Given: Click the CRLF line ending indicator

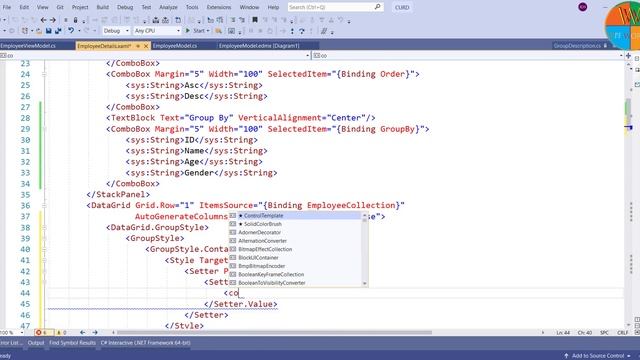Looking at the screenshot, I should [622, 333].
